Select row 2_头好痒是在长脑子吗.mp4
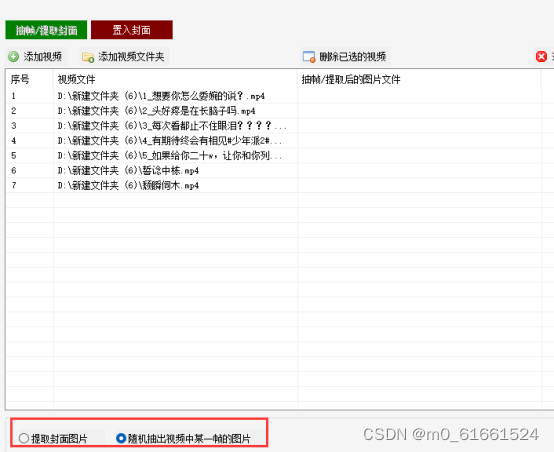This screenshot has height=452, width=554. (x=273, y=111)
